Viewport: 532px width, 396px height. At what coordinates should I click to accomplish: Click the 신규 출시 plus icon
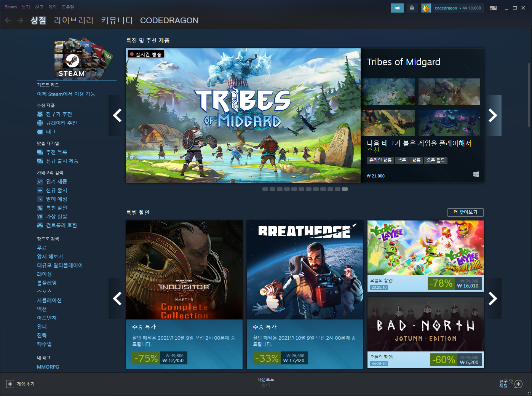click(40, 190)
